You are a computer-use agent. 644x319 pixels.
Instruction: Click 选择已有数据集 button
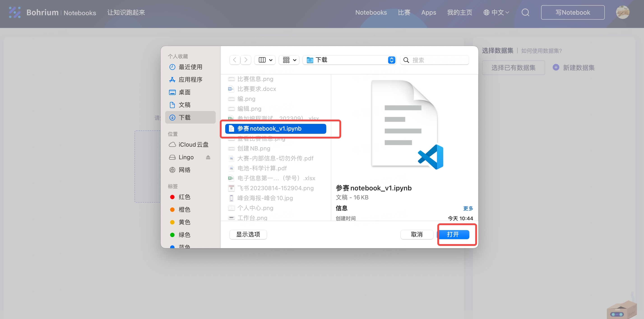(513, 67)
